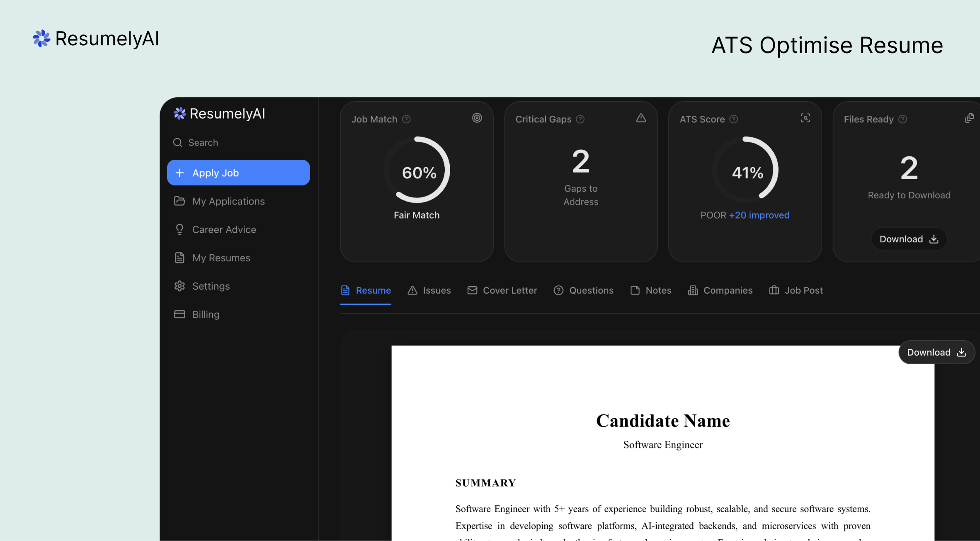
Task: Select the My Resumes document icon
Action: 180,258
